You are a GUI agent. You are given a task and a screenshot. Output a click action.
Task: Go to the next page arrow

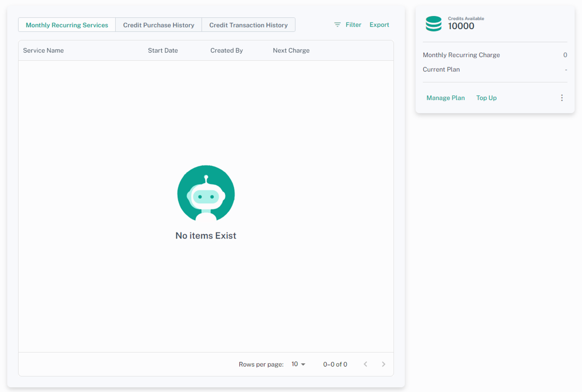click(x=383, y=364)
